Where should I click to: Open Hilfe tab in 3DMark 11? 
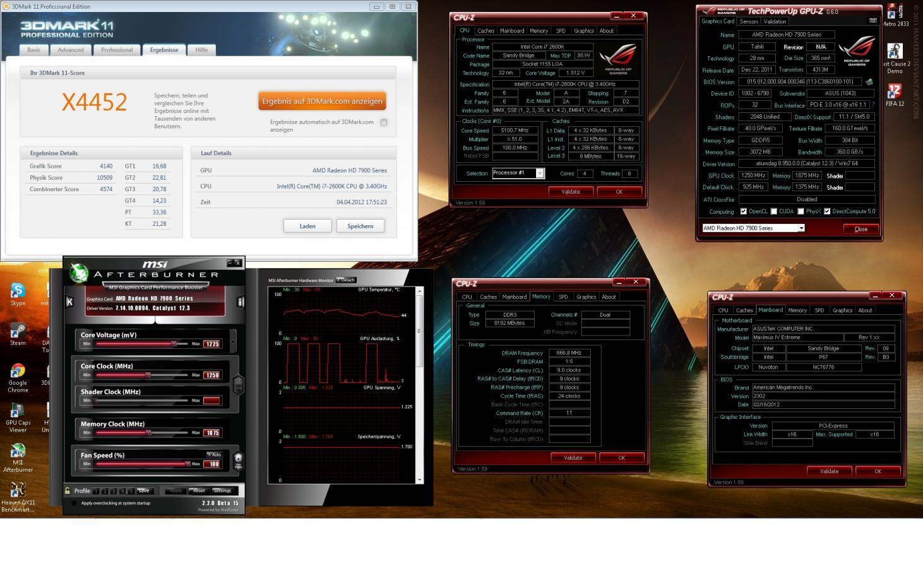tap(201, 50)
